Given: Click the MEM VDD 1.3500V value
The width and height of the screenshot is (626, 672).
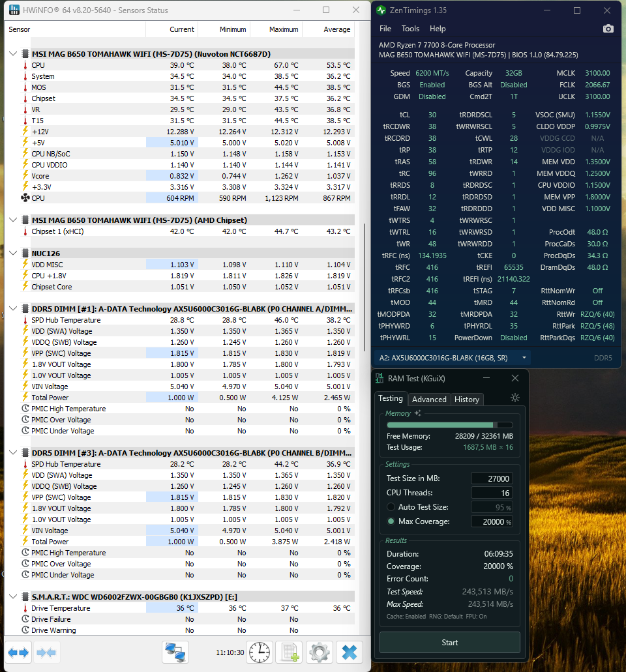Looking at the screenshot, I should point(598,162).
